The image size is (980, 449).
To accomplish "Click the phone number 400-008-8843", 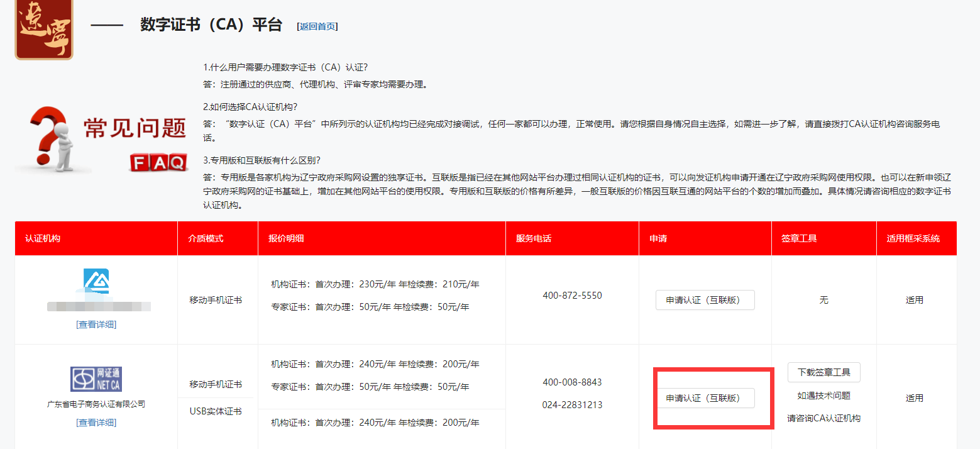I will (572, 382).
